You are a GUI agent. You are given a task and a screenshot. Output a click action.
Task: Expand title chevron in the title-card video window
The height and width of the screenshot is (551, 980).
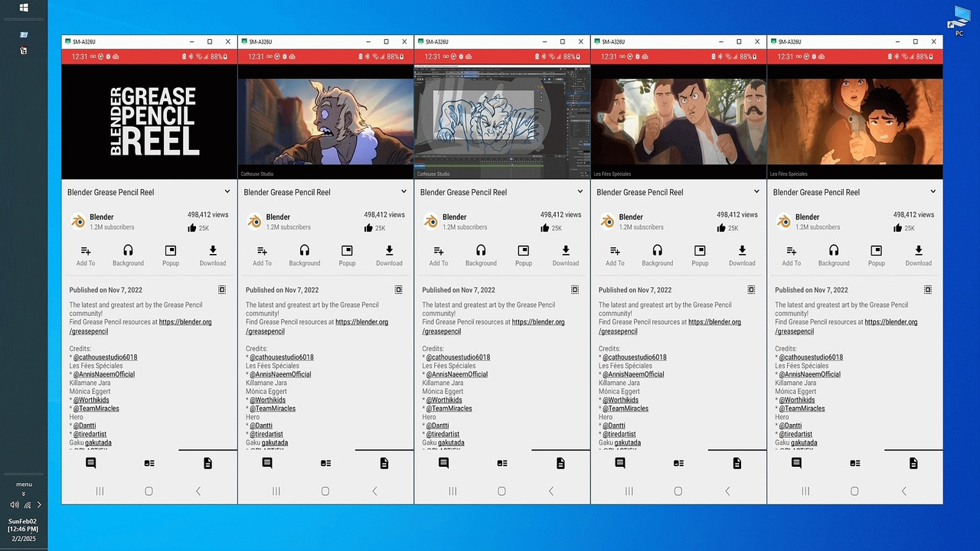[x=227, y=191]
